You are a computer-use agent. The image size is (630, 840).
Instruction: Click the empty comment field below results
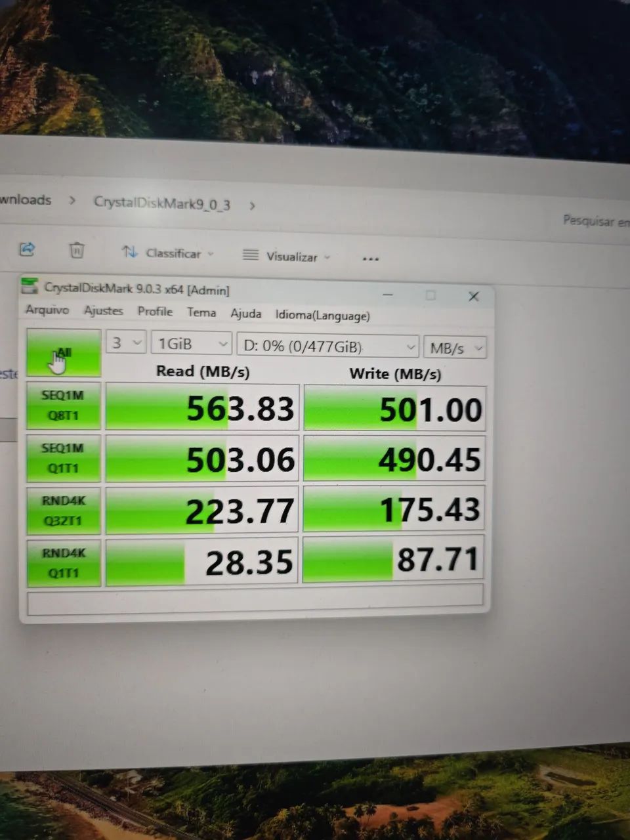point(255,599)
